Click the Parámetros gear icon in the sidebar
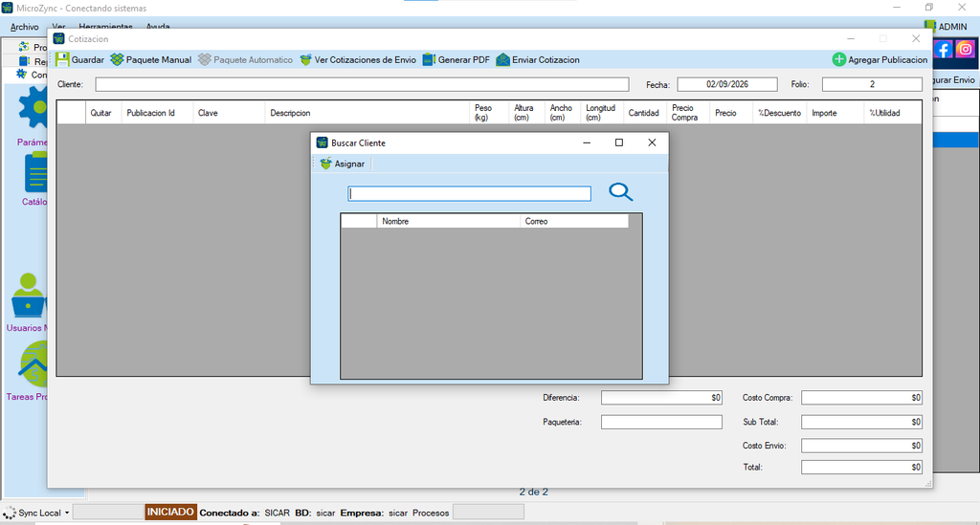The width and height of the screenshot is (980, 525). (x=33, y=108)
